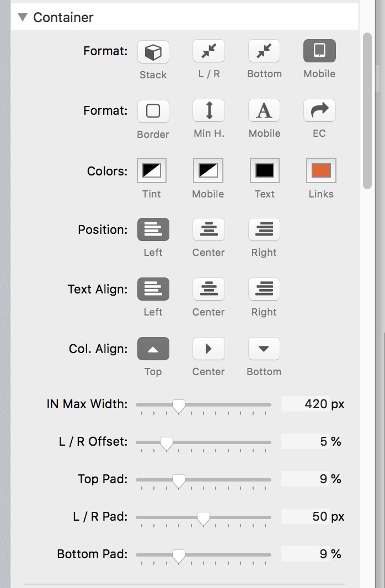Open the black Text color swatch
The image size is (385, 588).
coord(265,170)
